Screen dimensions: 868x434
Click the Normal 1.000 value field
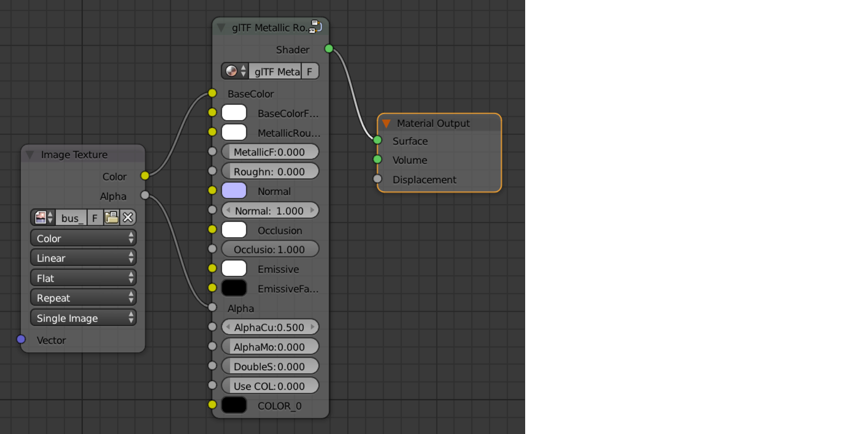point(270,210)
